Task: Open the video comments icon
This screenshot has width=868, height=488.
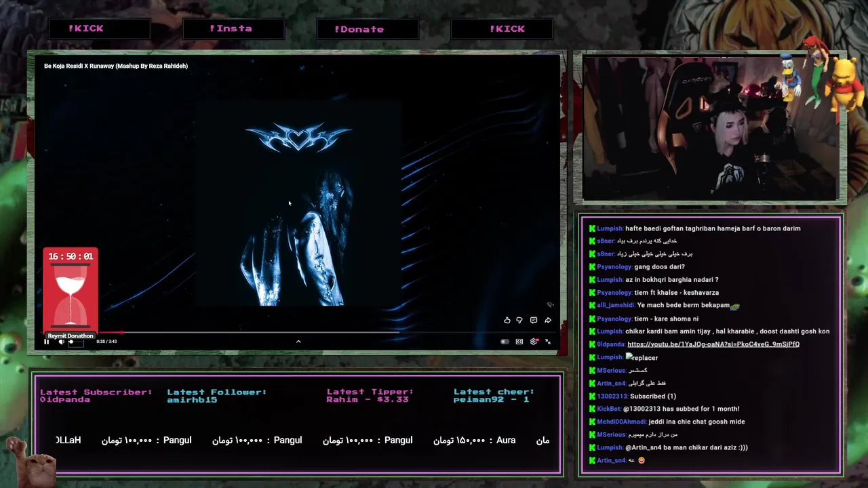Action: (534, 320)
